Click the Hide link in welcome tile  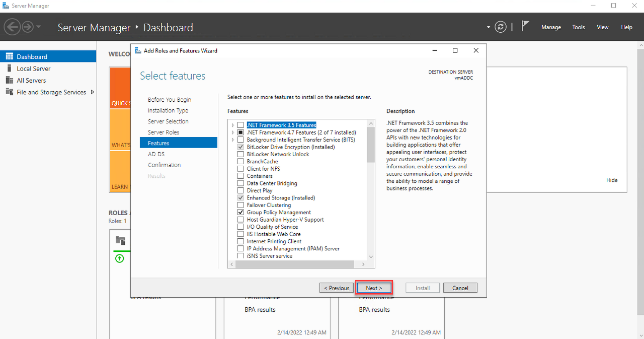point(612,180)
